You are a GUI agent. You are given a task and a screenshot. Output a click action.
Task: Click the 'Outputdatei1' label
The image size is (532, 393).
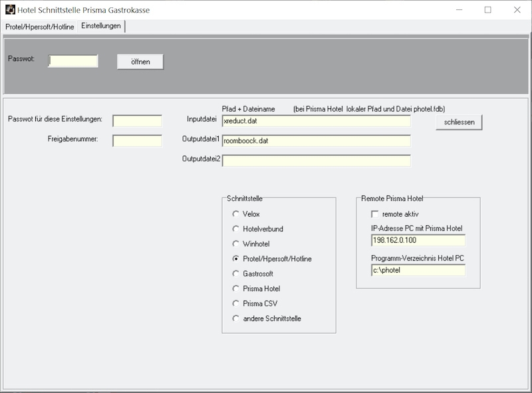tap(201, 139)
